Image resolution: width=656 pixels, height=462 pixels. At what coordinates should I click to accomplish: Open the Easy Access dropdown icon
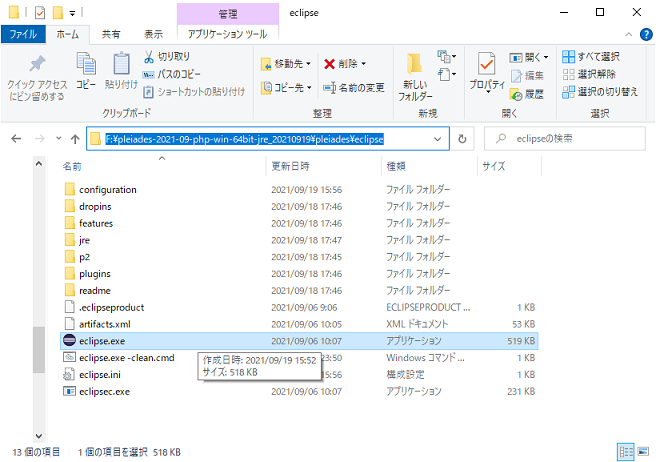[446, 74]
